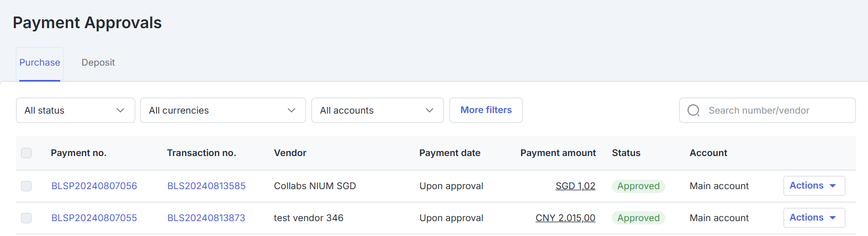The image size is (868, 236).
Task: Select all payments with header checkbox
Action: (x=26, y=153)
